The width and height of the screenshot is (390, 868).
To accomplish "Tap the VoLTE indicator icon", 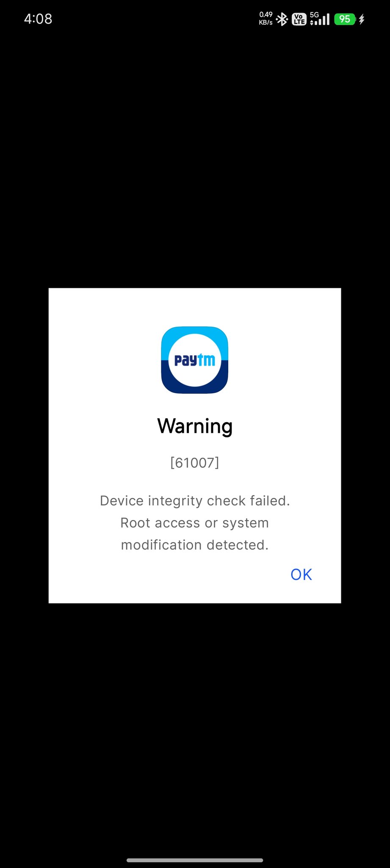I will [x=299, y=19].
